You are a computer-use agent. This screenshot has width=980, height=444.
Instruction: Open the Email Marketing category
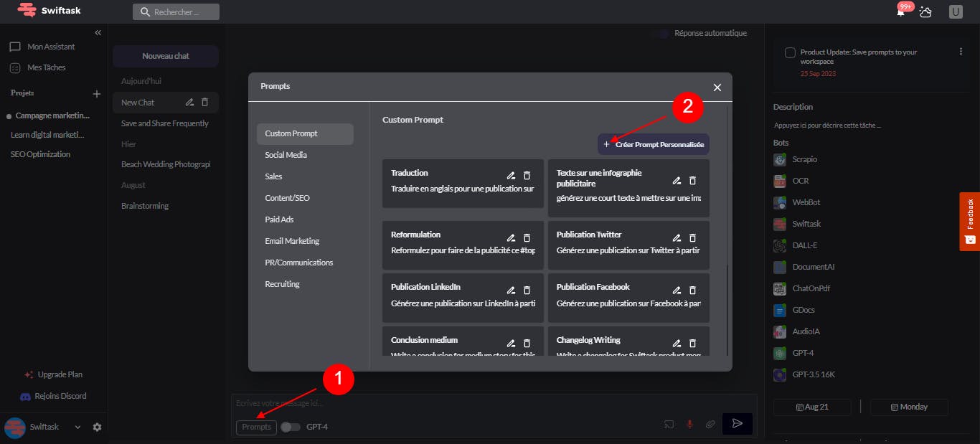[292, 241]
